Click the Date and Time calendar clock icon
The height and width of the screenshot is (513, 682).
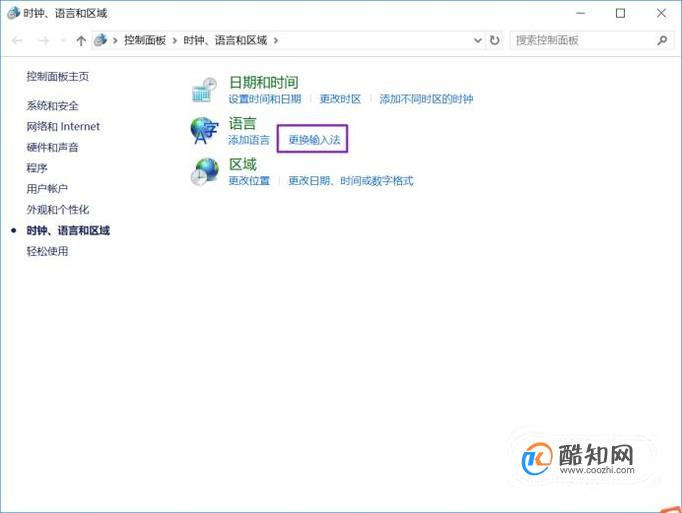(204, 90)
